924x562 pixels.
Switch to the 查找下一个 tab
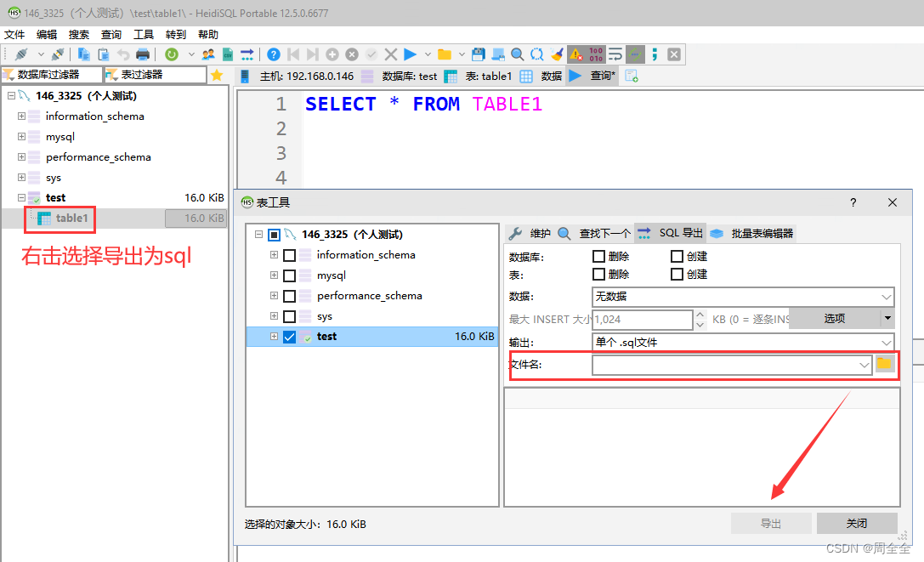pos(594,234)
